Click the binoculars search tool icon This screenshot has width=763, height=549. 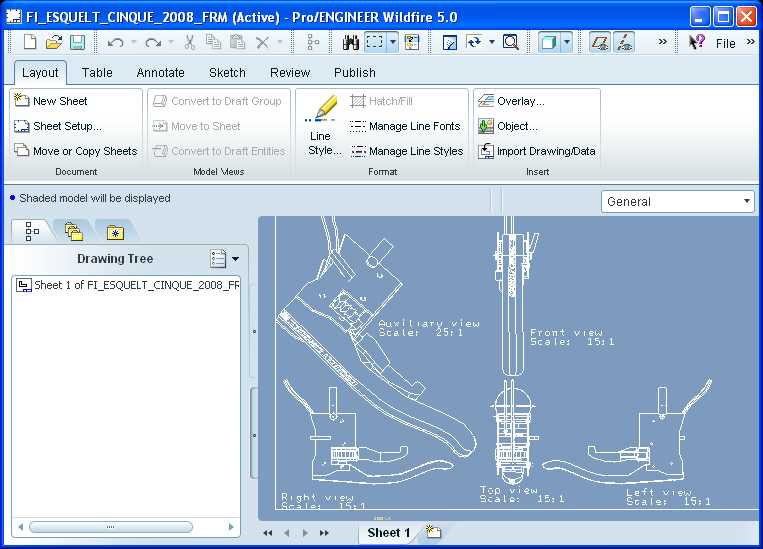pyautogui.click(x=351, y=42)
